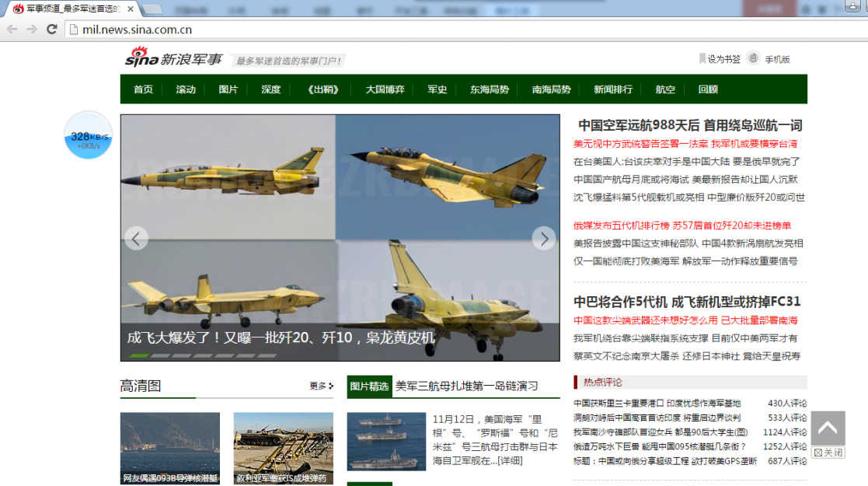
Task: Reload the page with the refresh icon
Action: pyautogui.click(x=52, y=30)
